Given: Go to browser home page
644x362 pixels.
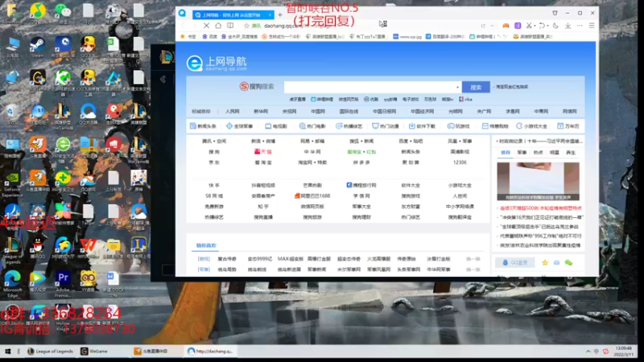Looking at the screenshot, I should click(218, 26).
